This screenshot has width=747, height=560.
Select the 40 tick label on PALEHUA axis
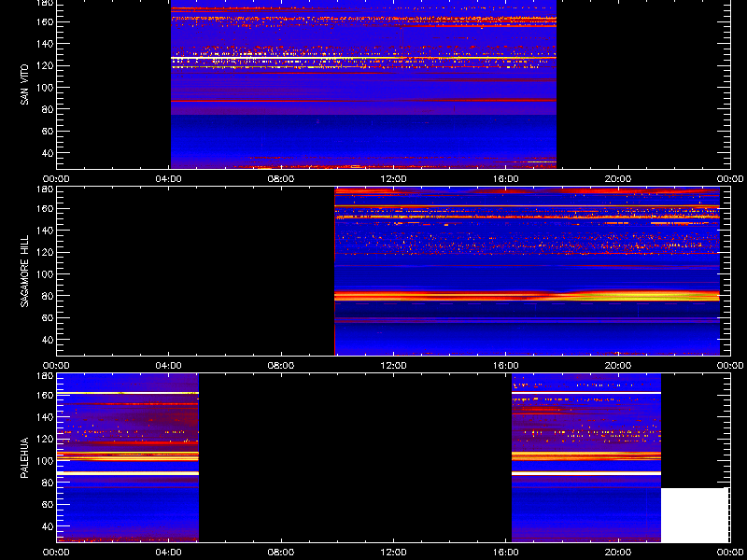pyautogui.click(x=46, y=526)
